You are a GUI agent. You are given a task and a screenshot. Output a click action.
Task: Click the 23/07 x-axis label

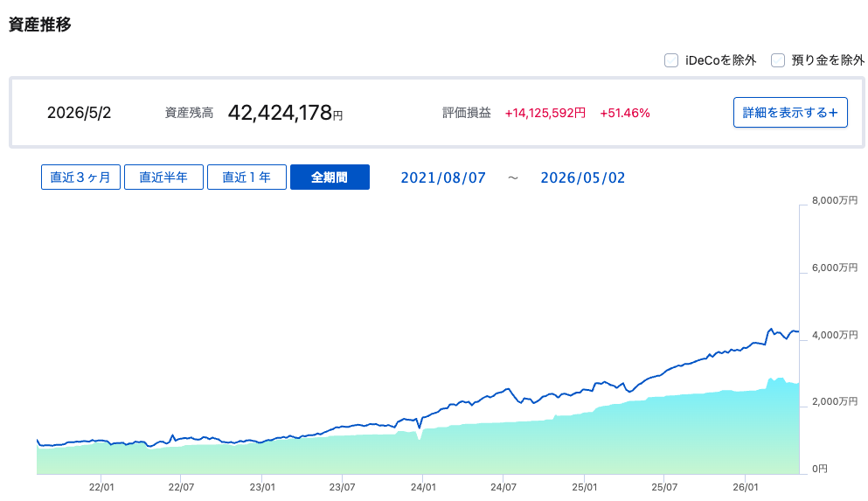click(x=342, y=487)
